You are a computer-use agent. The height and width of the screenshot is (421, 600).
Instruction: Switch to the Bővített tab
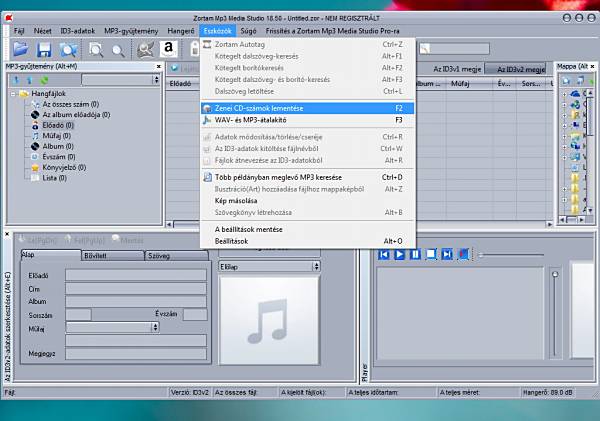pos(113,256)
